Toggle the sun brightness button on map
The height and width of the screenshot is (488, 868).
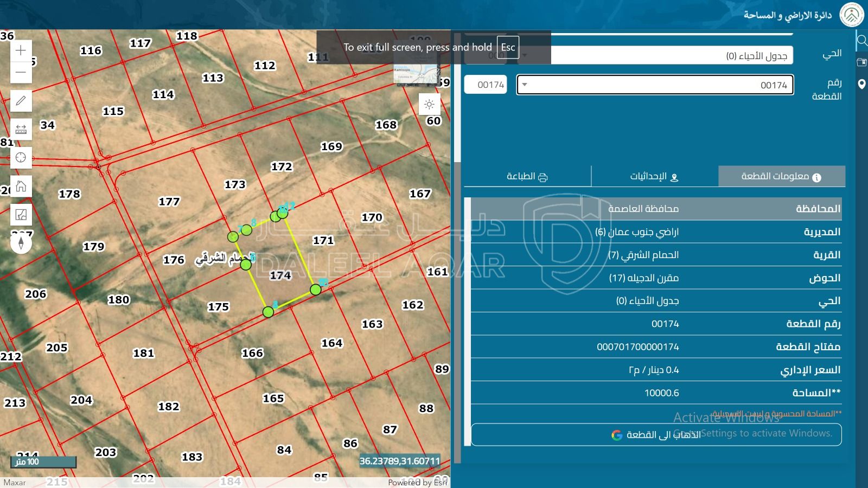coord(429,104)
